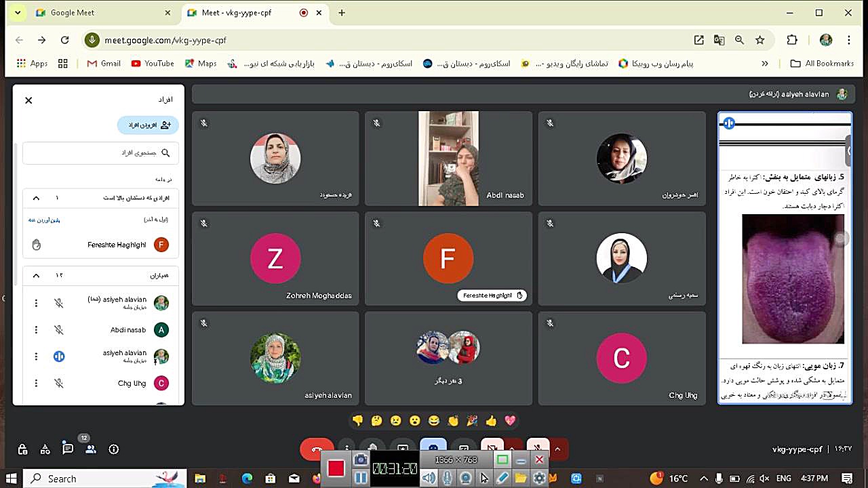Viewport: 868px width, 488px height.
Task: Click the recorder cursor pointer icon
Action: point(484,478)
